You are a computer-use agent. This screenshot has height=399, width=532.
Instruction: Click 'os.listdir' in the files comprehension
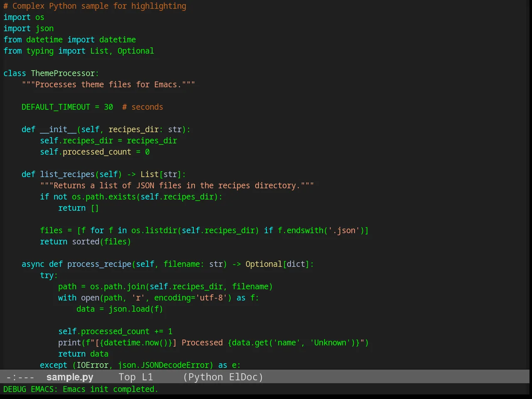click(154, 231)
